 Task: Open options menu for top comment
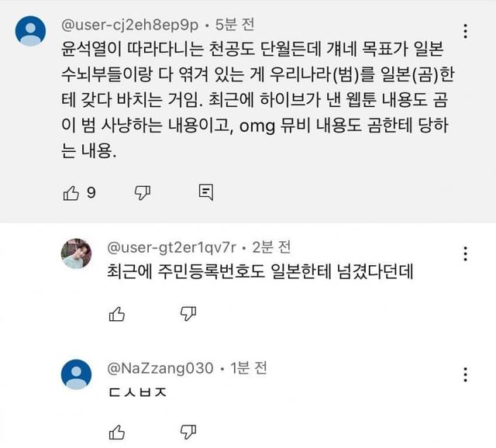pyautogui.click(x=464, y=32)
